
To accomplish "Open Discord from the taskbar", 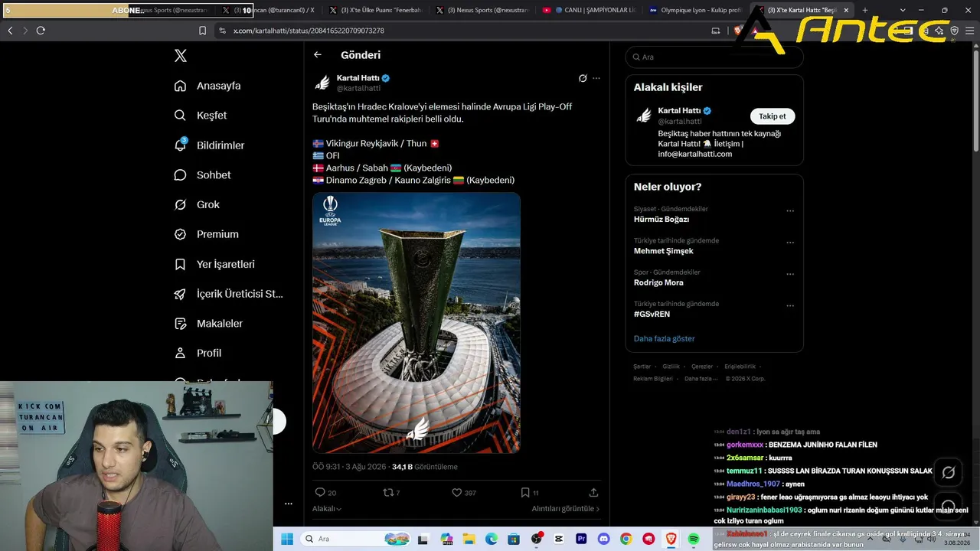I will 603,539.
